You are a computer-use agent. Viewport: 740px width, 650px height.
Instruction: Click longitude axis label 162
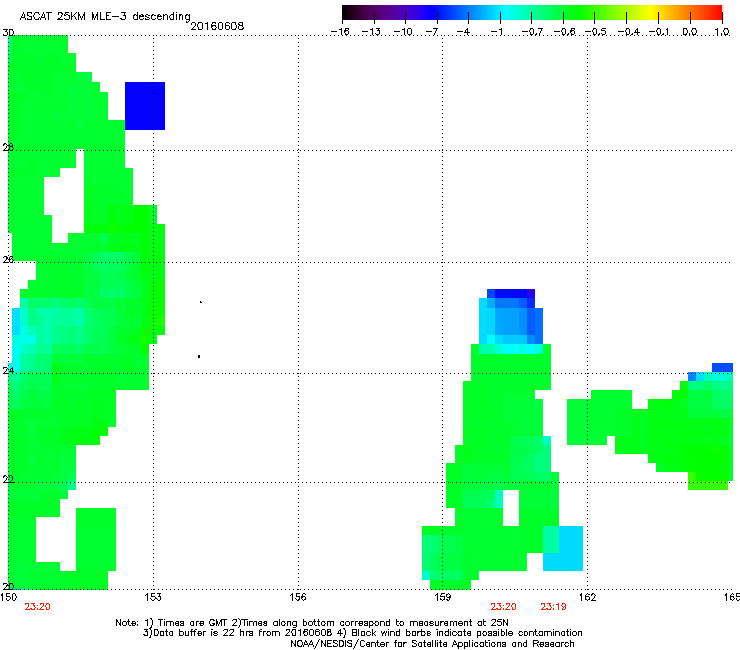[587, 597]
